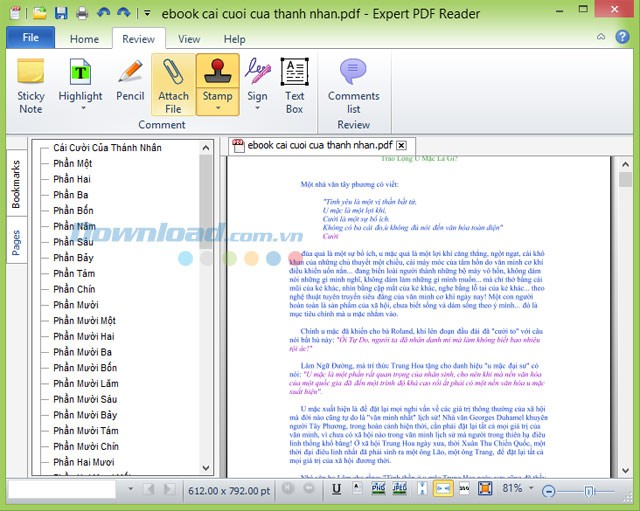Click the bookmarks panel scroll down arrow
The width and height of the screenshot is (640, 511).
206,468
